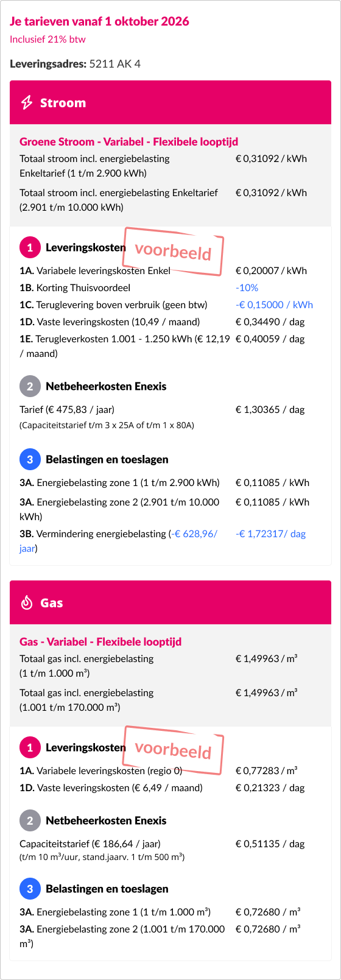The height and width of the screenshot is (980, 341).
Task: Click the flame Gas icon
Action: (x=27, y=603)
